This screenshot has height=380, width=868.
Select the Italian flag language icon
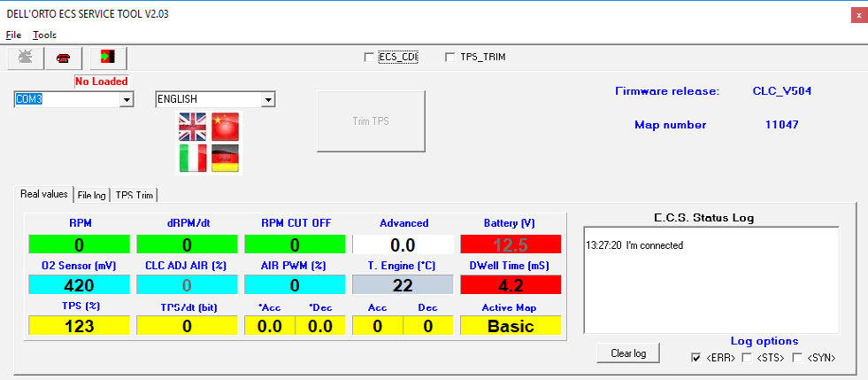[193, 159]
